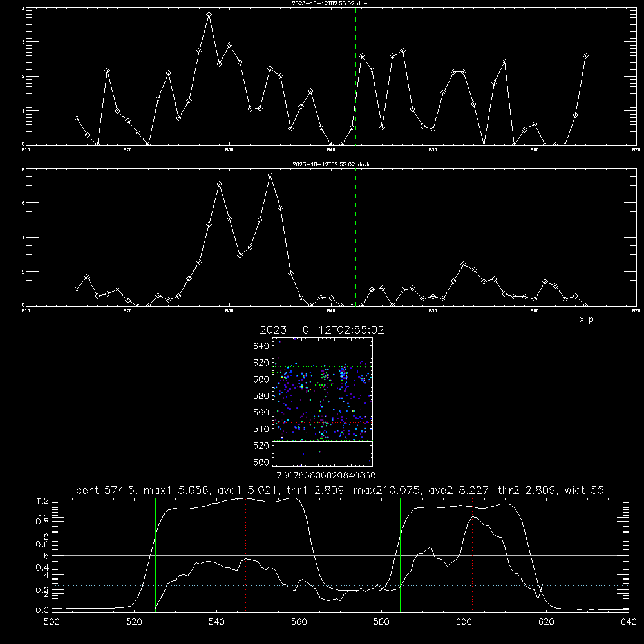This screenshot has height=644, width=644.
Task: Click the right green dashed line in the dusk plot
Action: pyautogui.click(x=355, y=238)
